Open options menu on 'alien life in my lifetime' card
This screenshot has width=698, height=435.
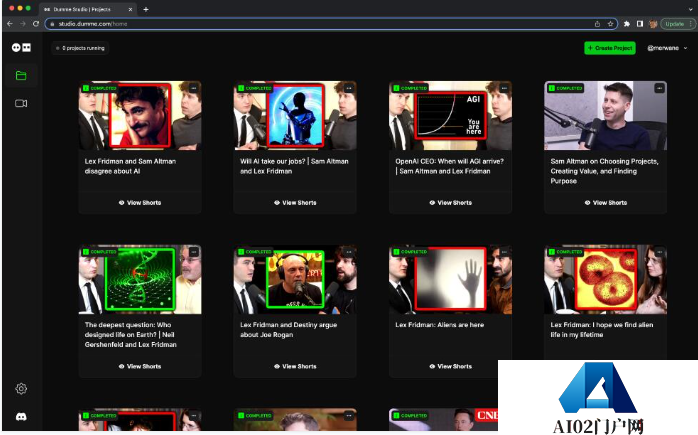pyautogui.click(x=659, y=252)
